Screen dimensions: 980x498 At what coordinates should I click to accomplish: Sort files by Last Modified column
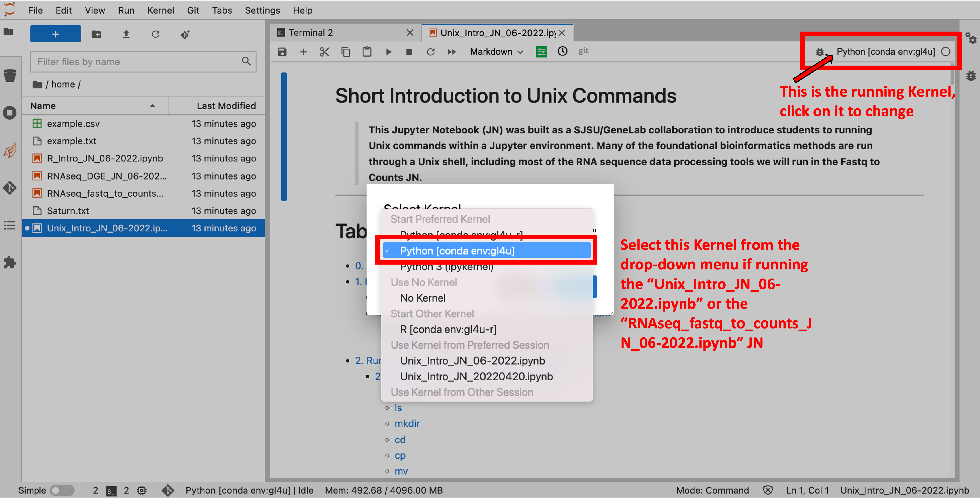pos(217,106)
